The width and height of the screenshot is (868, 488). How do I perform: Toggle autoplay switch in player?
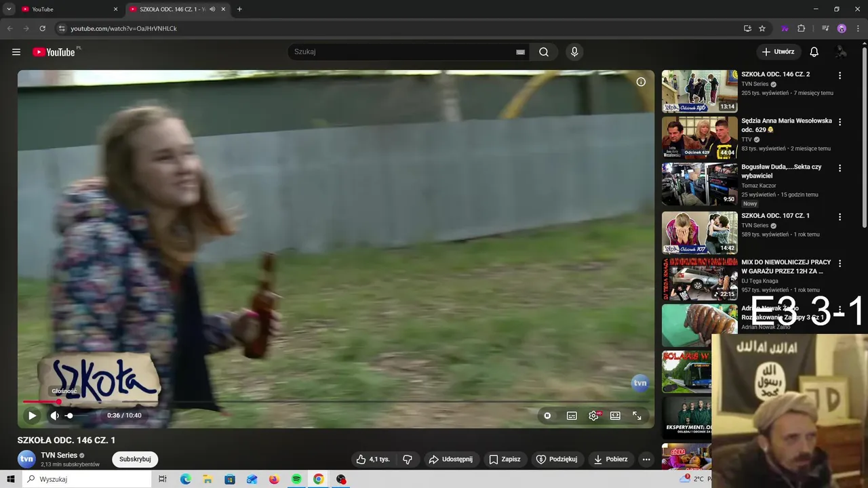[548, 415]
